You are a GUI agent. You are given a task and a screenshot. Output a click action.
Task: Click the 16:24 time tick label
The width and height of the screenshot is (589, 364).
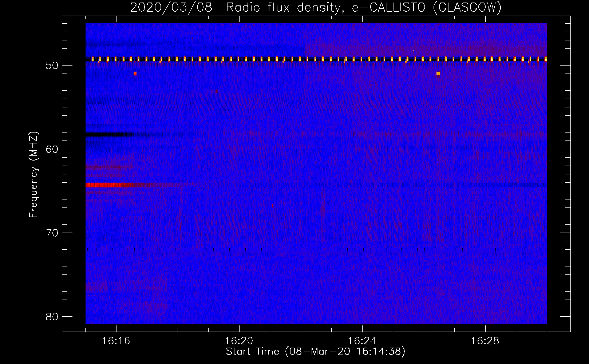click(362, 341)
